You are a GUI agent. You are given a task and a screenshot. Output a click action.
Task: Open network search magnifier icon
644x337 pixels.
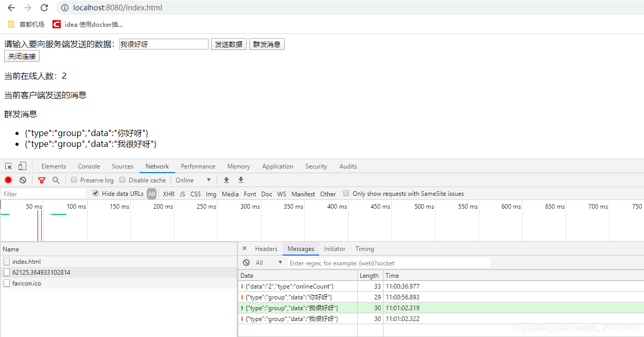tap(56, 180)
